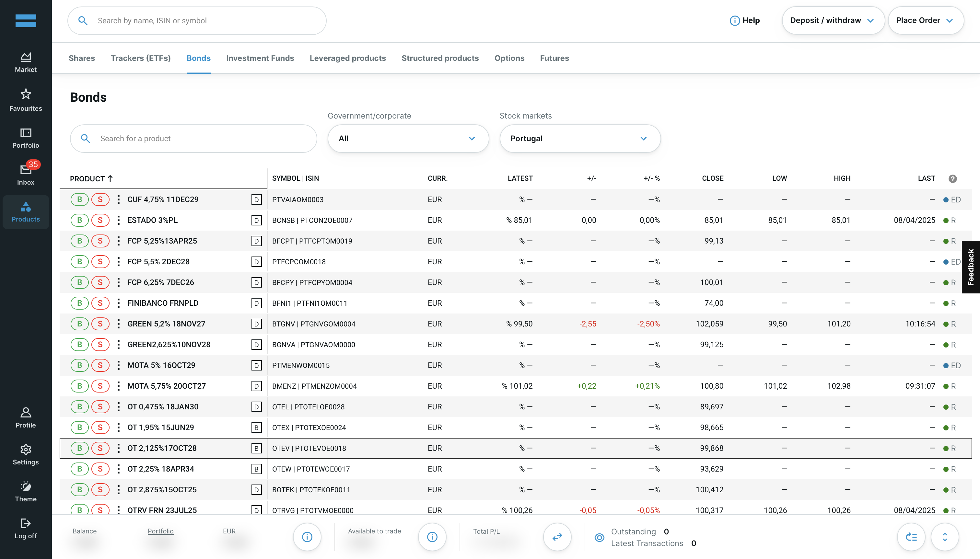Image resolution: width=980 pixels, height=559 pixels.
Task: Click the hamburger menu icon top left
Action: coord(26,21)
